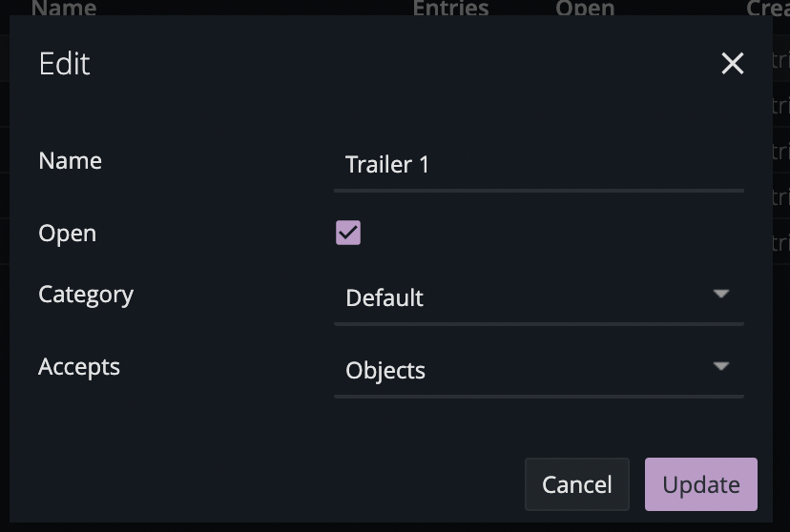Open the Category dropdown showing Default
790x532 pixels.
[538, 298]
